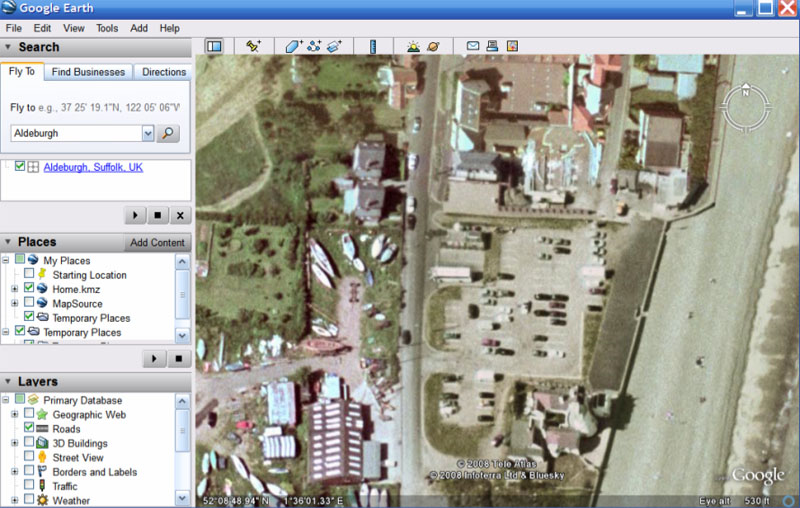Turn on the Street View layer checkbox
Screen dimensions: 800x508
tap(29, 456)
